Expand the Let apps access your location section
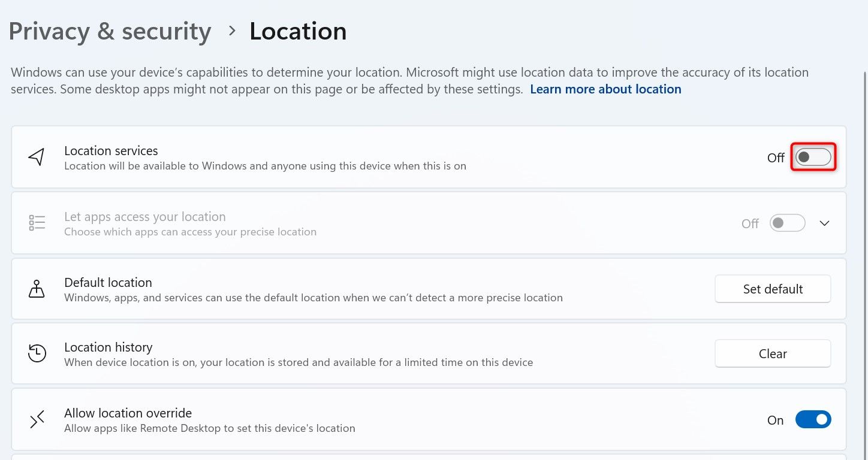This screenshot has width=868, height=460. pos(824,223)
